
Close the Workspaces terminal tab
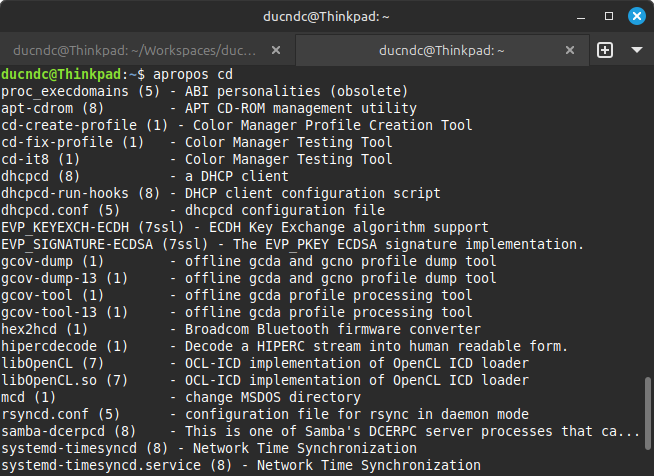(x=276, y=50)
